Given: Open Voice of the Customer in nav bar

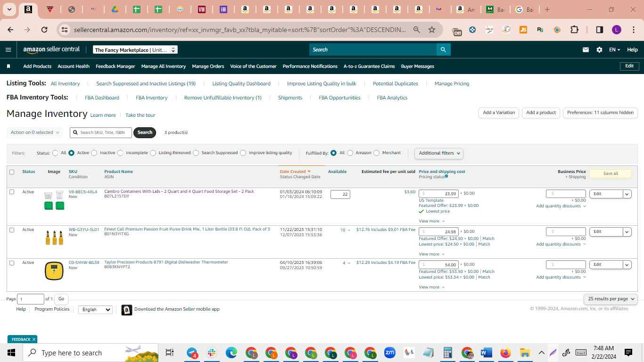Looking at the screenshot, I should (x=253, y=66).
